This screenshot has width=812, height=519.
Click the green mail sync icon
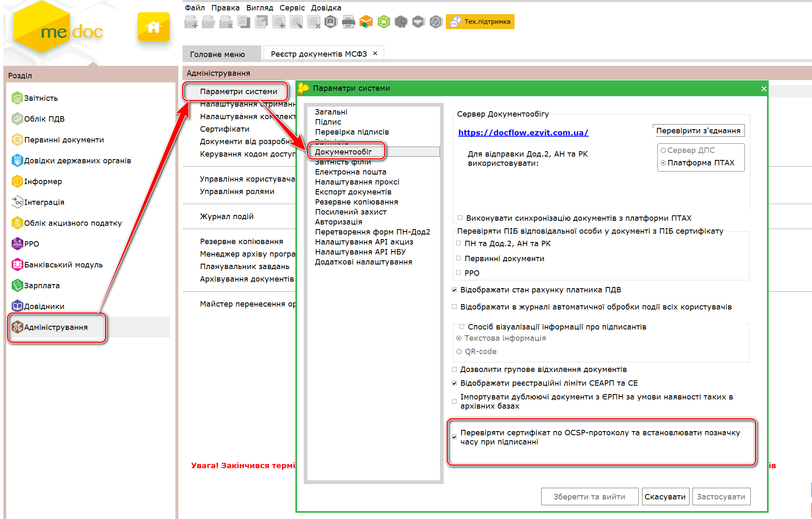coord(384,22)
